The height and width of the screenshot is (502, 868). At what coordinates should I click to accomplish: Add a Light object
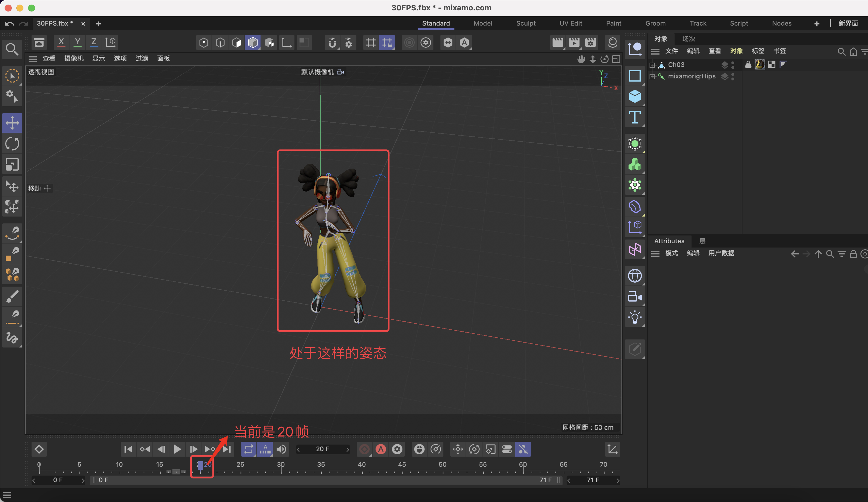(634, 317)
